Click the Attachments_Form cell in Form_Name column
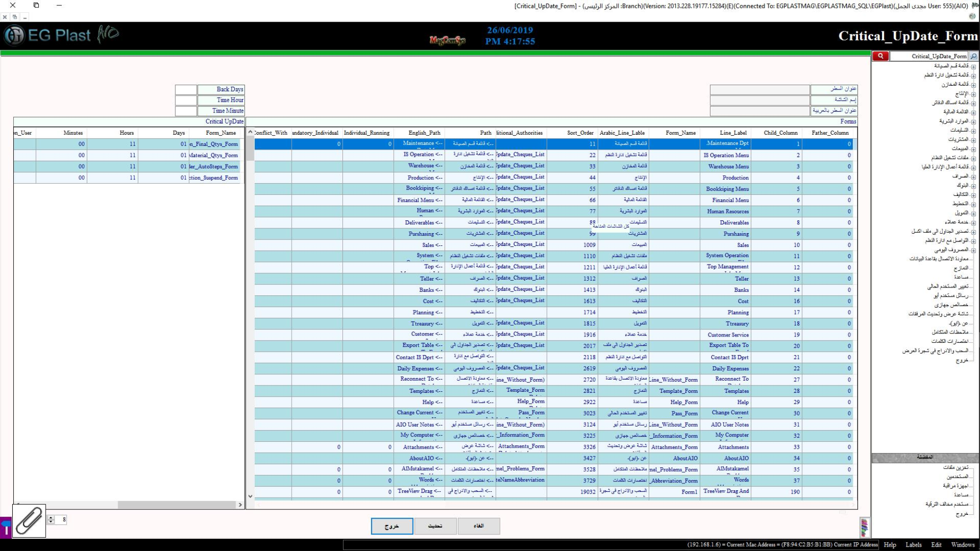 [674, 447]
